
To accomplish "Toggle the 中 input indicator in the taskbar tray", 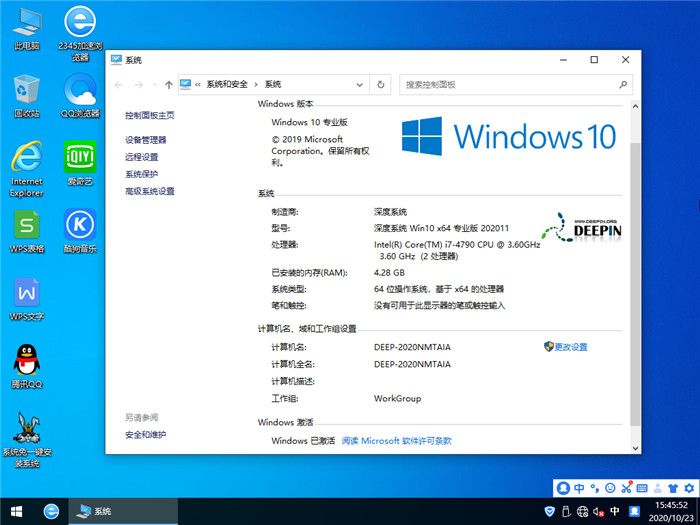I will pos(615,512).
